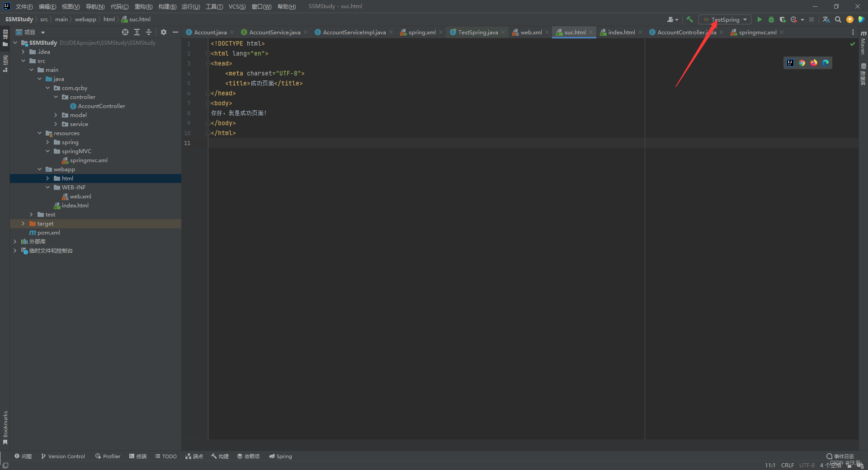Open the editor tabs more-options dots
Viewport: 868px width, 470px height.
pos(853,32)
